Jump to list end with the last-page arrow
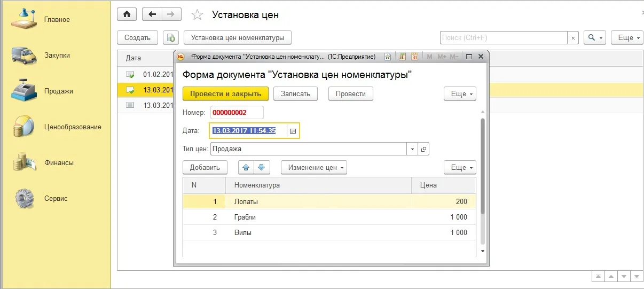Image resolution: width=644 pixels, height=289 pixels. pos(636,277)
